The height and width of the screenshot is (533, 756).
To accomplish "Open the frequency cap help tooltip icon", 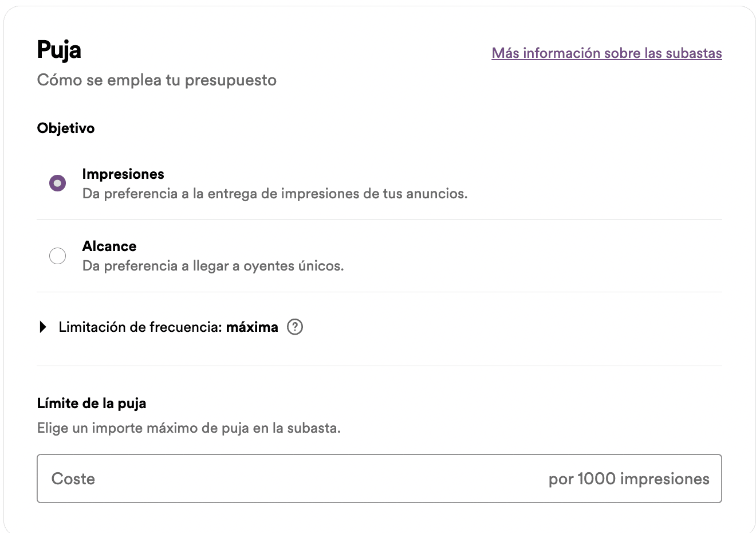I will tap(295, 327).
